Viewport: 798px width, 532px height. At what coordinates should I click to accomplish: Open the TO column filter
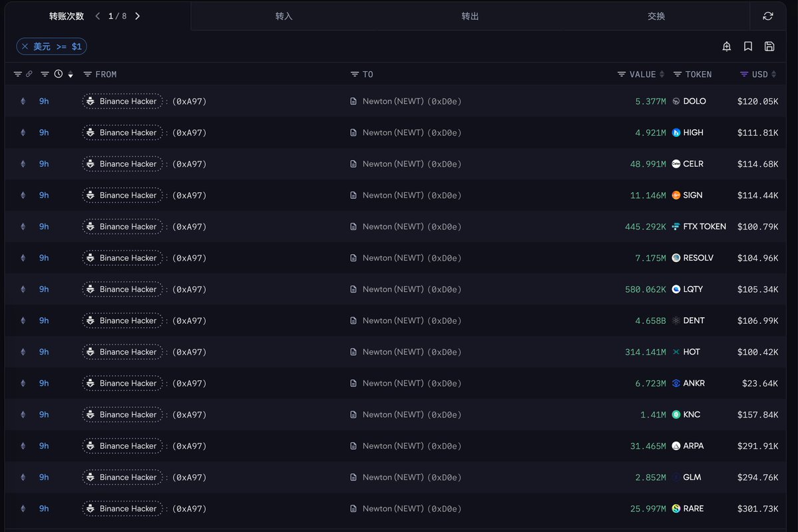[x=355, y=74]
